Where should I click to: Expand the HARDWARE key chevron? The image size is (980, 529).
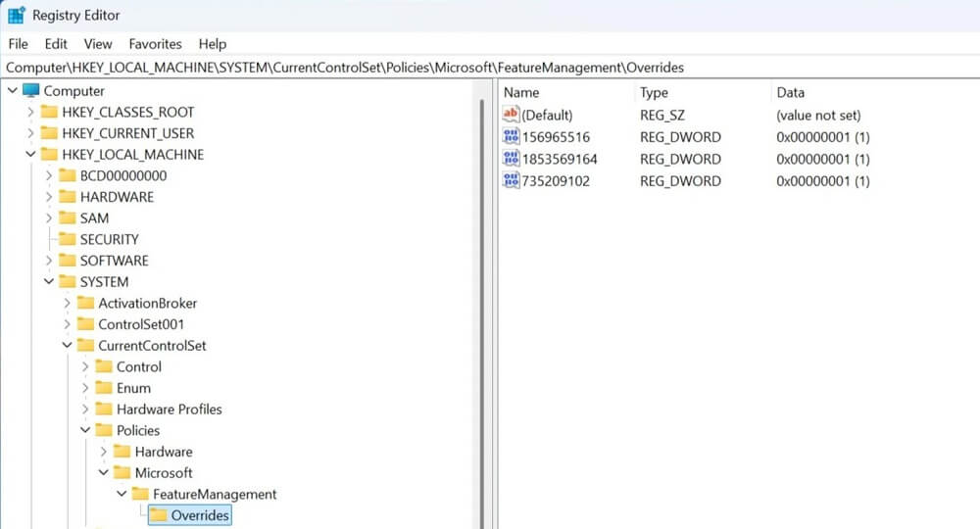point(49,197)
